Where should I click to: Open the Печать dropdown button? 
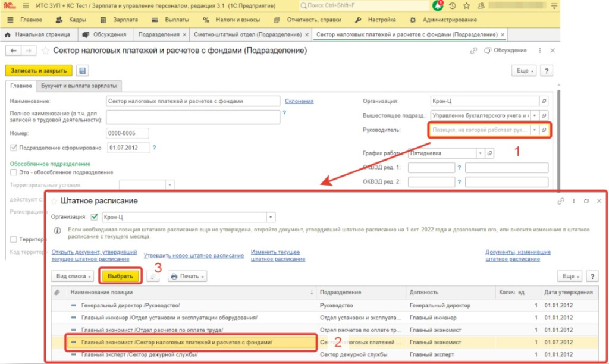pos(187,276)
